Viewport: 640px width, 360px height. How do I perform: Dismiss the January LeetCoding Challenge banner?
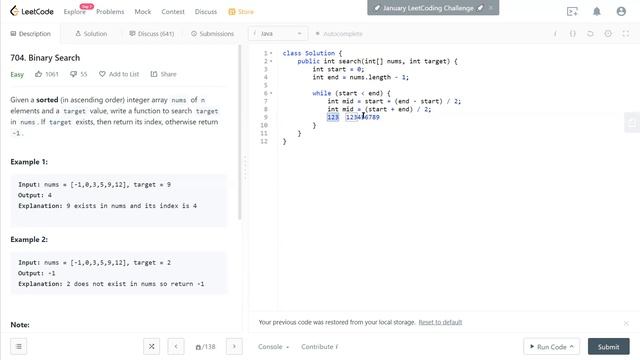coord(491,8)
